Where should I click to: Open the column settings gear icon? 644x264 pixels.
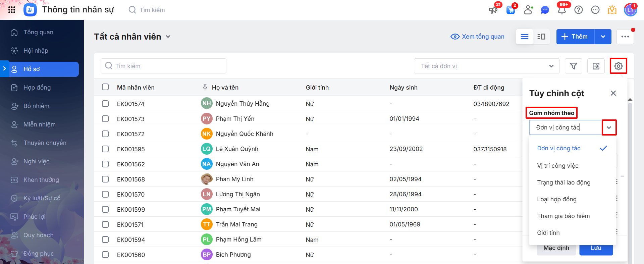pos(618,66)
